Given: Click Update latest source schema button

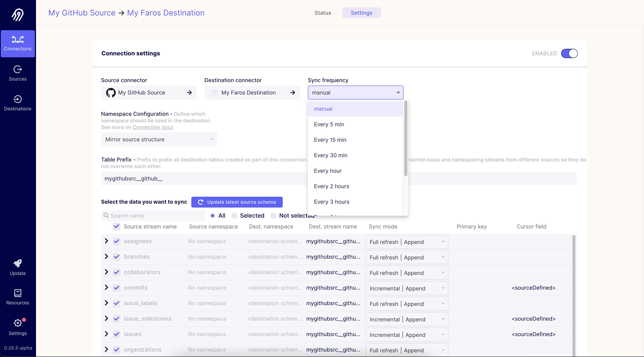Looking at the screenshot, I should [x=237, y=202].
